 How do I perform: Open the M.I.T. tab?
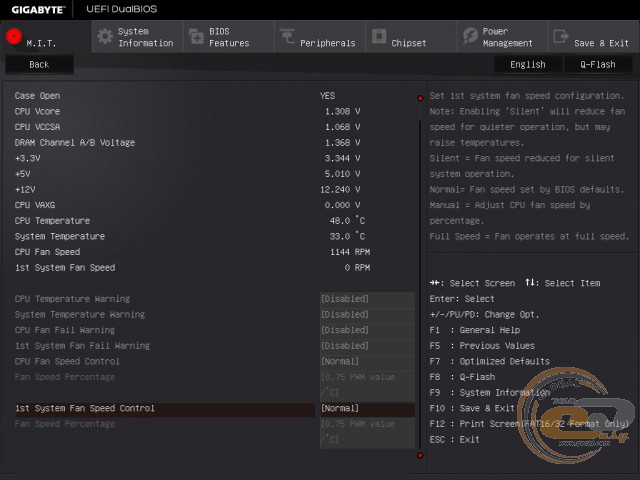coord(46,37)
